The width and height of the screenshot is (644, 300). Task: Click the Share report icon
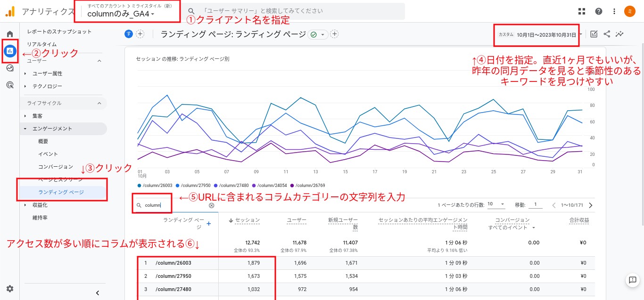pyautogui.click(x=607, y=34)
